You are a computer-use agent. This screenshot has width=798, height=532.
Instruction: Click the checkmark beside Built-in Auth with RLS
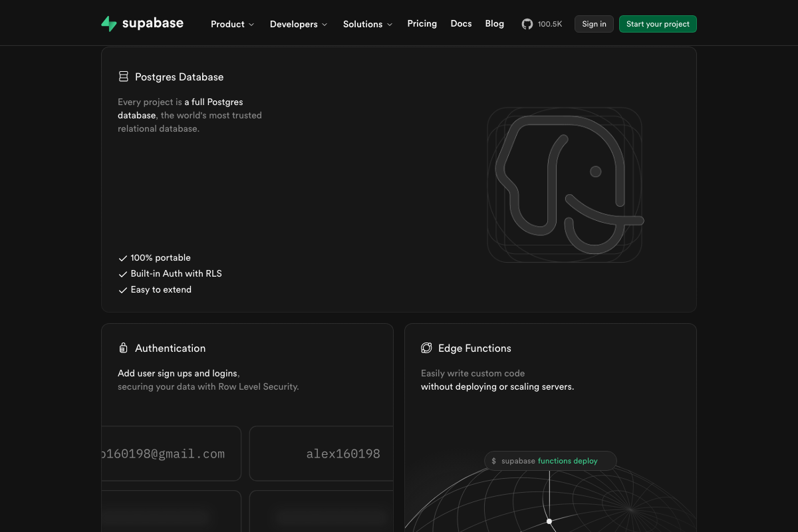122,274
